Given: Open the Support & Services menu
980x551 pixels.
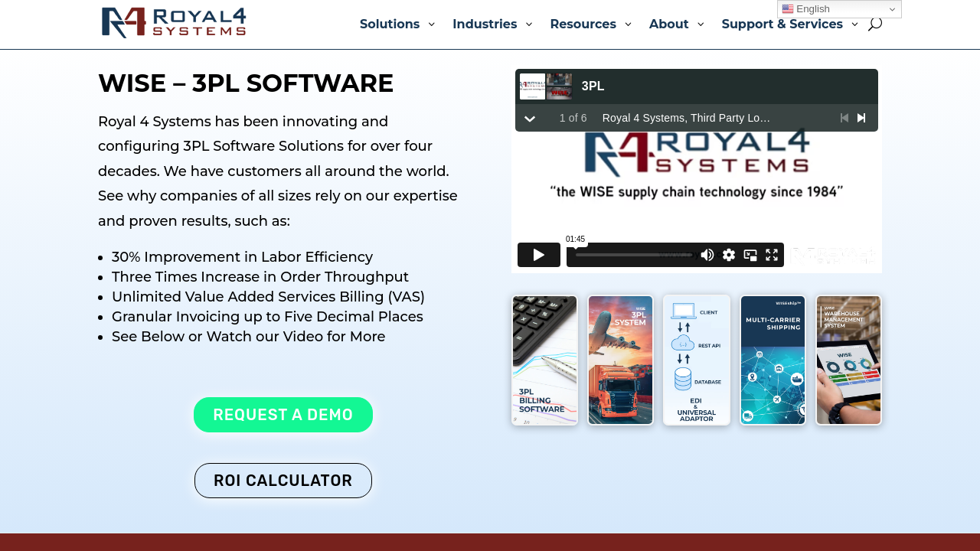Looking at the screenshot, I should point(790,24).
